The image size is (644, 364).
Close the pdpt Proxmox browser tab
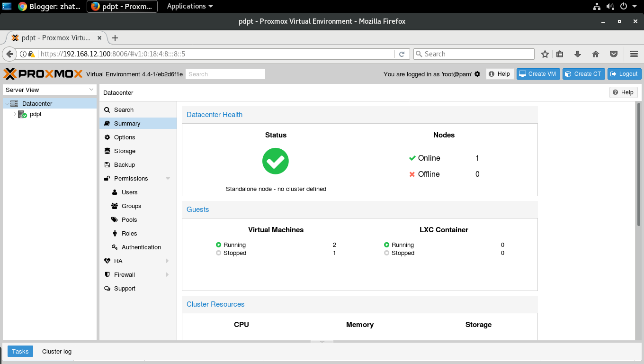[99, 38]
